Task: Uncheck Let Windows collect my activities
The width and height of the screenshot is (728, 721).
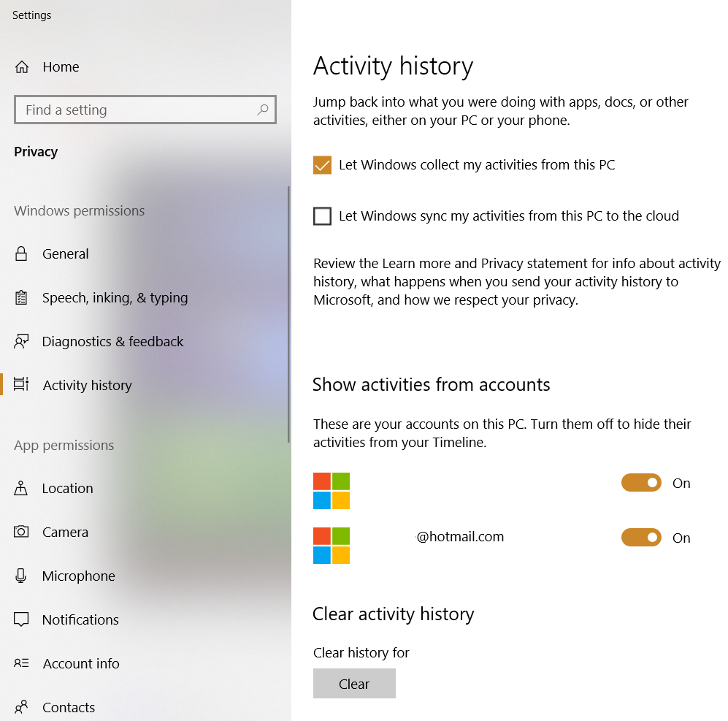Action: 322,165
